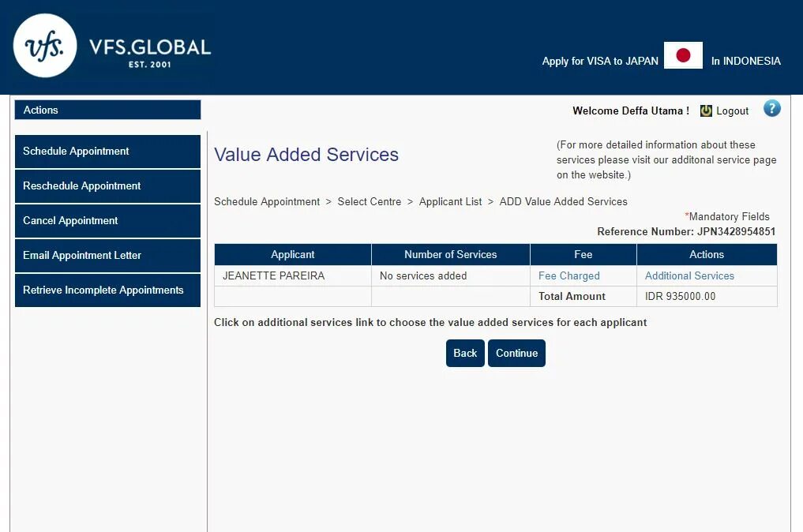This screenshot has height=532, width=803.
Task: Click the Logout link
Action: pyautogui.click(x=732, y=111)
